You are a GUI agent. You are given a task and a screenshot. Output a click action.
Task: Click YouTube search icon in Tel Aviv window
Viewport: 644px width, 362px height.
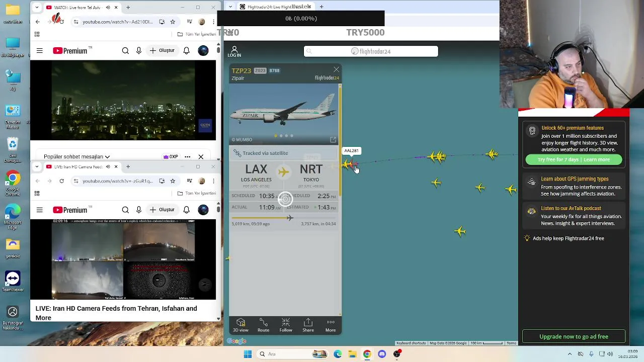tap(125, 51)
